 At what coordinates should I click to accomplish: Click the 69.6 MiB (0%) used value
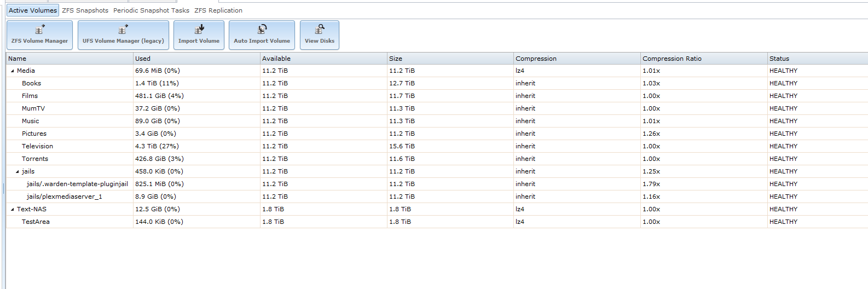(x=158, y=71)
